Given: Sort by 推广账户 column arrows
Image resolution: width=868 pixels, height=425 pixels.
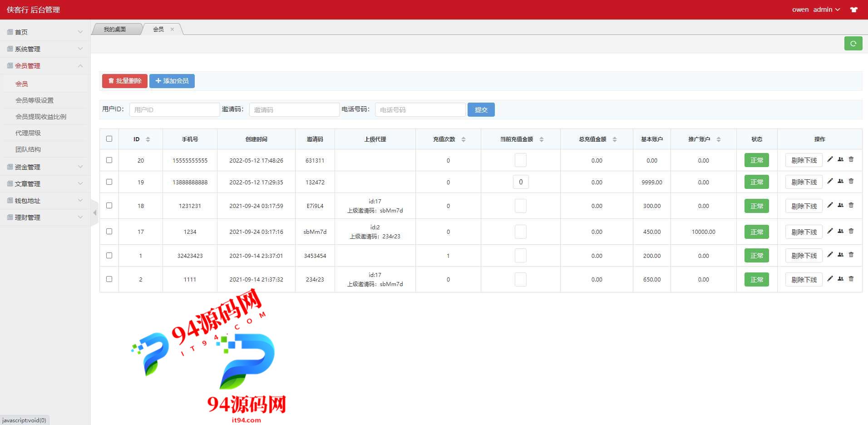Looking at the screenshot, I should point(719,139).
